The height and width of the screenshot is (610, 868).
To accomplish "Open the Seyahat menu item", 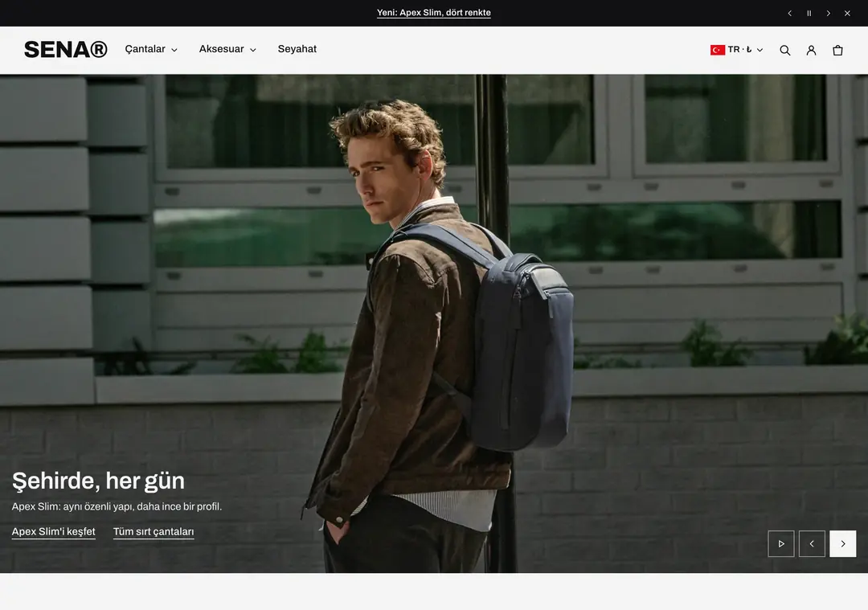I will tap(297, 49).
